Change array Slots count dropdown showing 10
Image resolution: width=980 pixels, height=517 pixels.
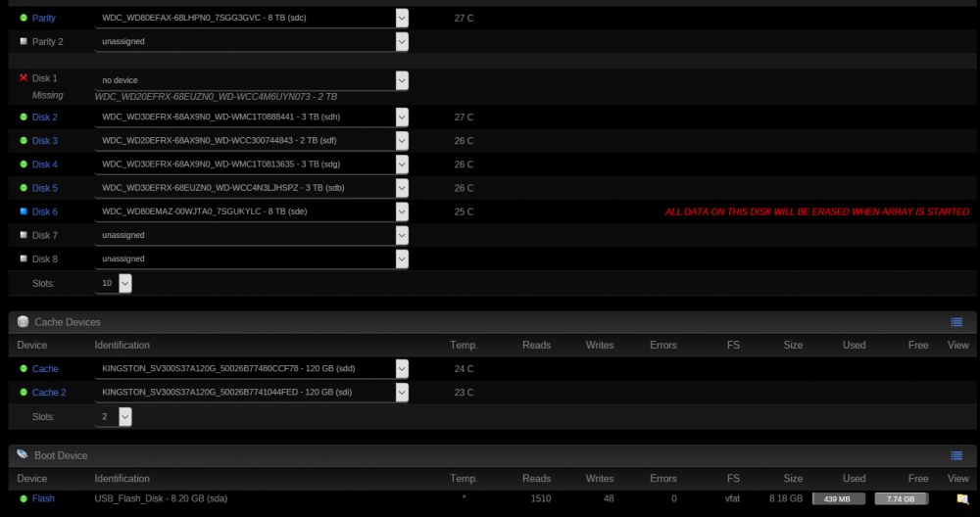click(x=113, y=284)
